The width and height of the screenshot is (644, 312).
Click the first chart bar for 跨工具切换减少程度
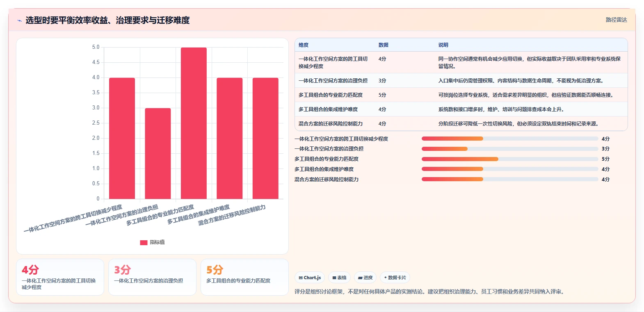point(122,138)
